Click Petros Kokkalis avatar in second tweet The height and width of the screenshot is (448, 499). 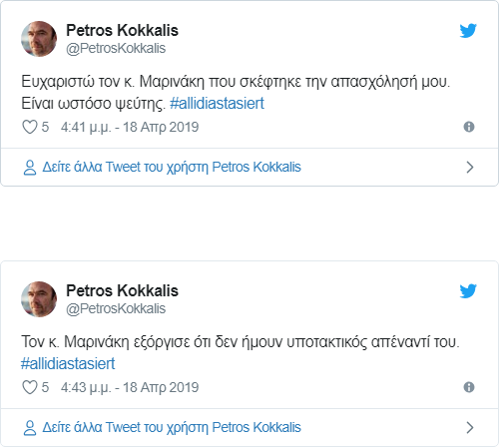coord(39,299)
